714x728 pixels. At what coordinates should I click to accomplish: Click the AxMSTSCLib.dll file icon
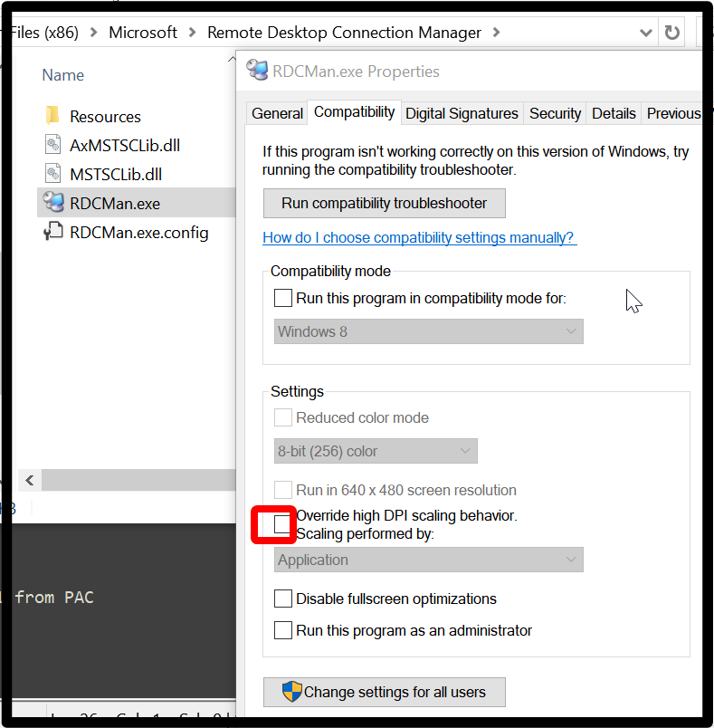coord(52,145)
